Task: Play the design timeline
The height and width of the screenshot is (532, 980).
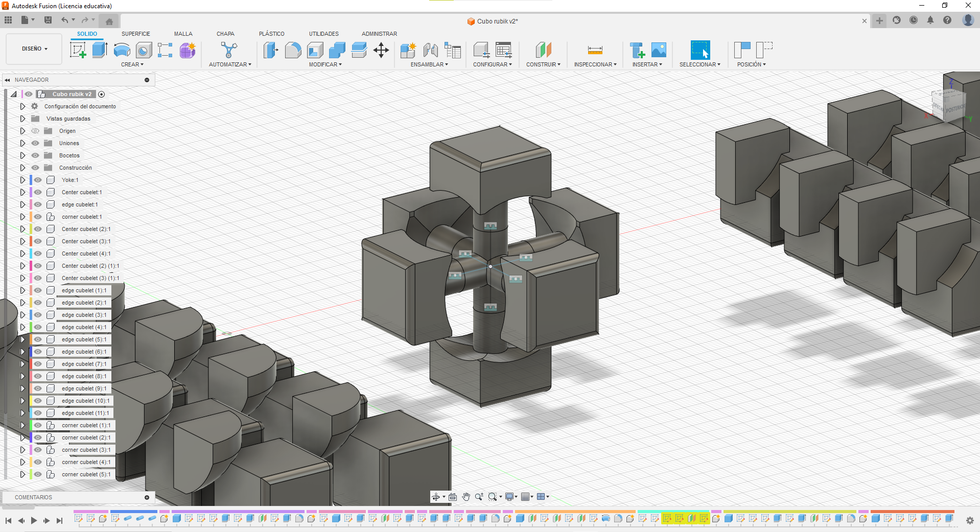Action: (x=34, y=521)
